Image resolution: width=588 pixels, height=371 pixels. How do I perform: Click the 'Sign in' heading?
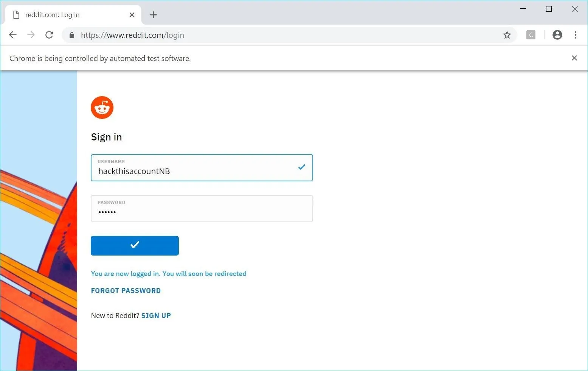click(x=107, y=137)
